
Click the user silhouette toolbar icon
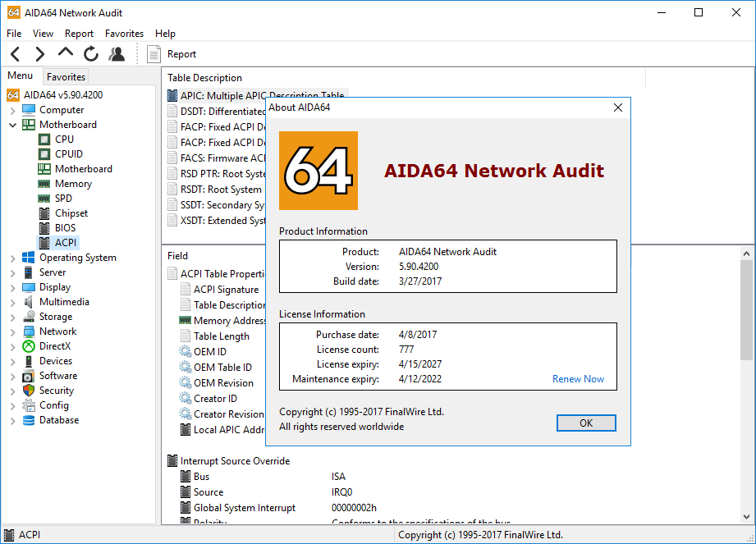click(117, 54)
